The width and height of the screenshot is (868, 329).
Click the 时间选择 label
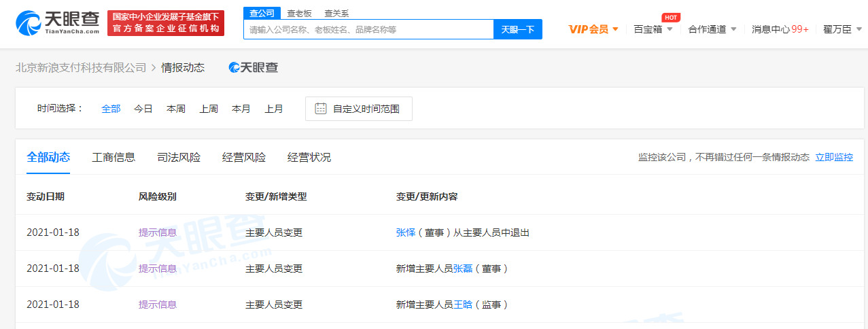[60, 109]
